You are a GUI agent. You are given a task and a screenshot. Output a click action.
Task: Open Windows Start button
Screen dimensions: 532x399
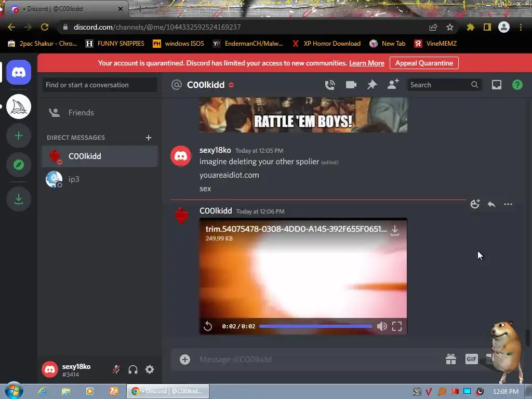coord(14,391)
